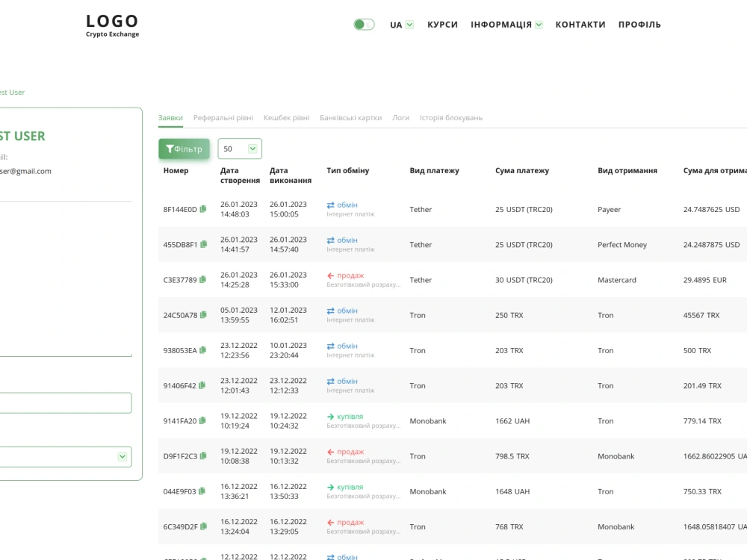
Task: Click the 30 USDT (TRC20) amount
Action: point(524,280)
